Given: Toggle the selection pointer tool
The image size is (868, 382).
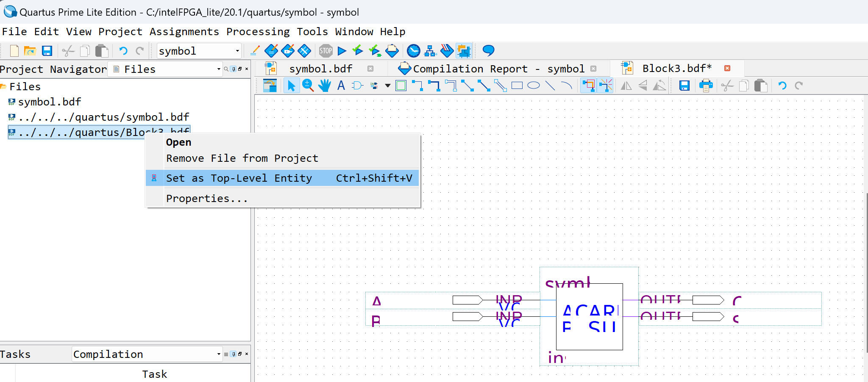Looking at the screenshot, I should click(x=291, y=86).
